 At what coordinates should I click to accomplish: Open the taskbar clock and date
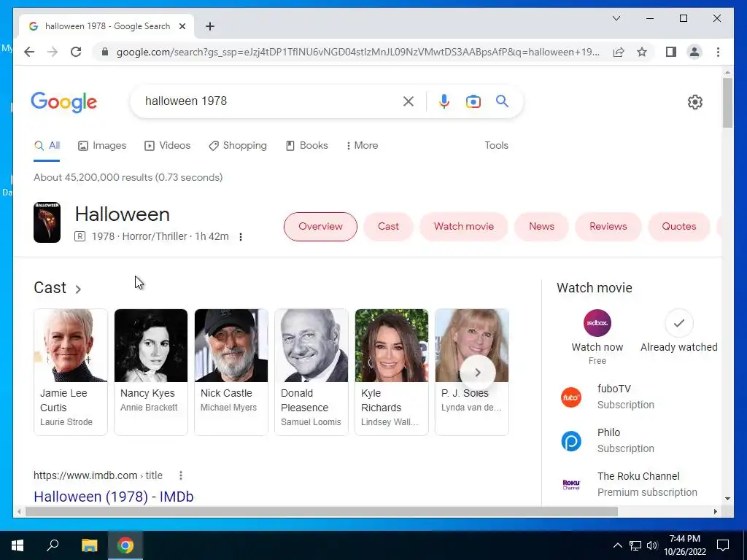[685, 545]
